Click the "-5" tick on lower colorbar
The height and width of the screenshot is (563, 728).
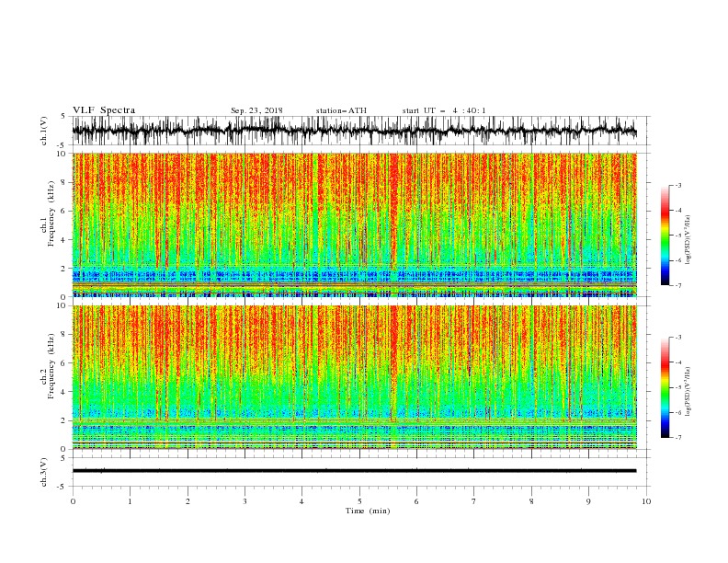(677, 387)
